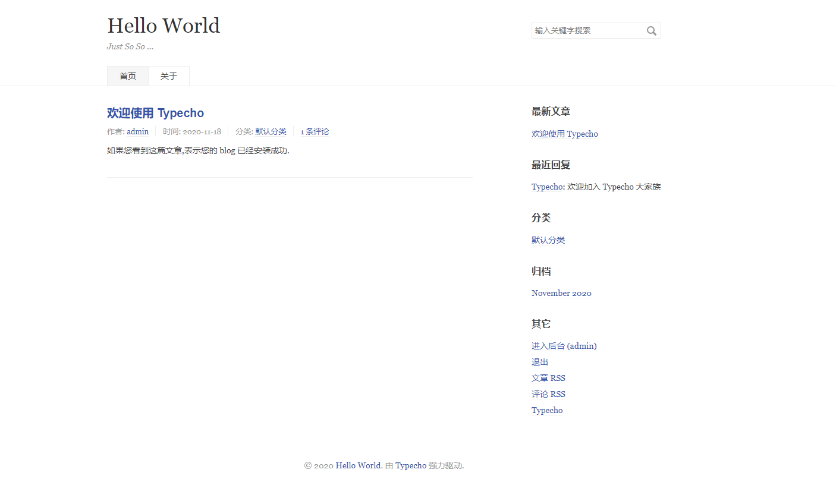Click the 退出 logout link
This screenshot has height=504, width=836.
click(x=540, y=362)
